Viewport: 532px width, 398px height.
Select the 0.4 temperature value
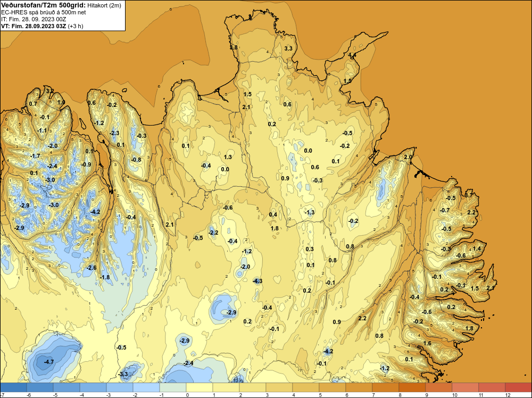pos(273,214)
